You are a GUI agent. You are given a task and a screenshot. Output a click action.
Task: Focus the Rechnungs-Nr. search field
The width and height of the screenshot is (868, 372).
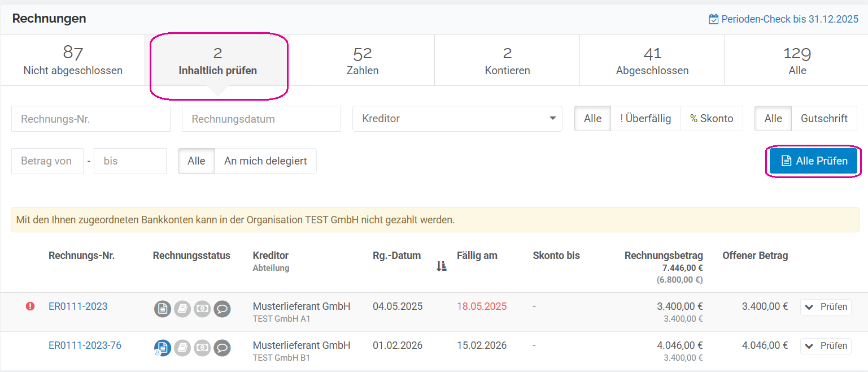point(91,119)
